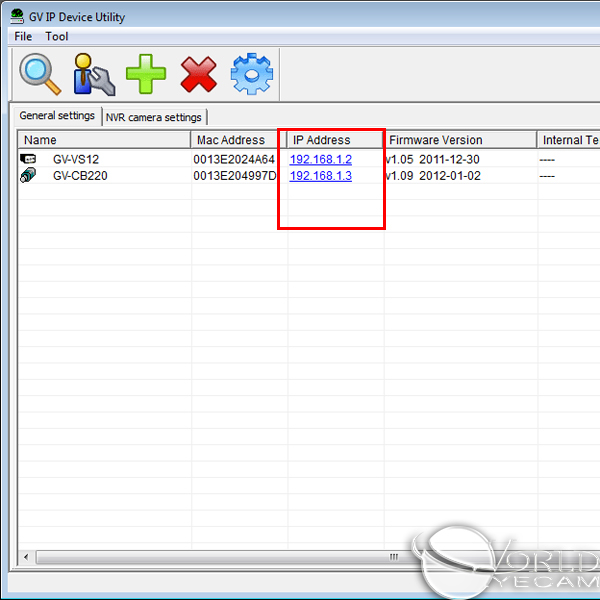This screenshot has height=600, width=600.
Task: Select the GV-CB220 name row
Action: (80, 176)
